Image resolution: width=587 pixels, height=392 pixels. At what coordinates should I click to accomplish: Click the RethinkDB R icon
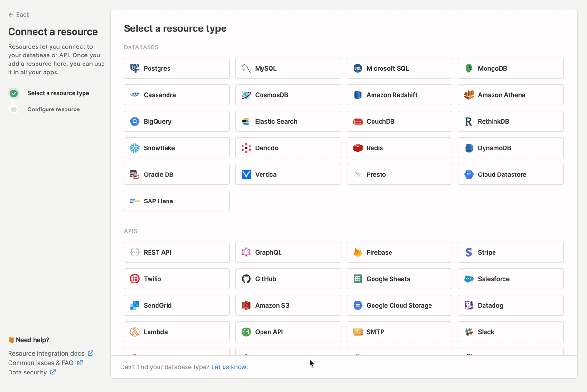click(x=469, y=121)
